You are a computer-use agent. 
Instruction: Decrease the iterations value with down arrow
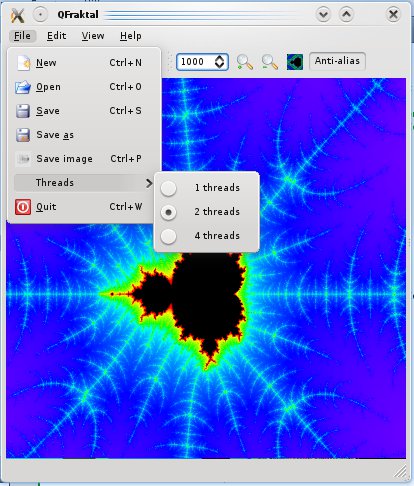pos(219,66)
